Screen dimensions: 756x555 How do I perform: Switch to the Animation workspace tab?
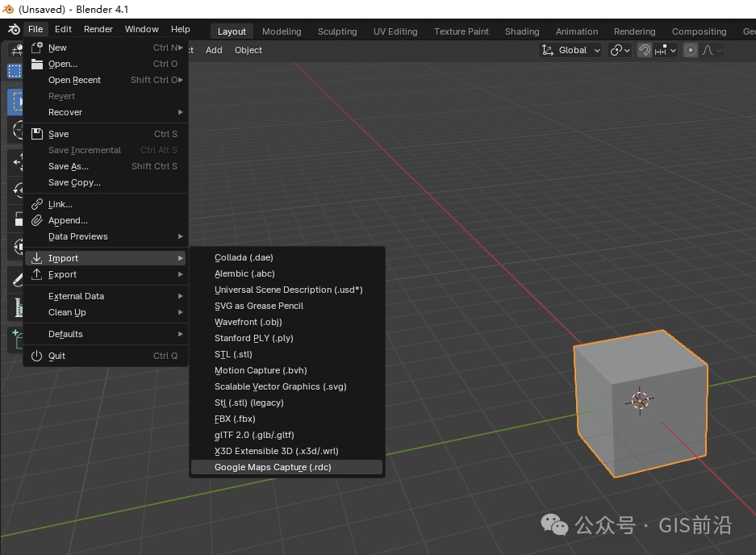click(577, 31)
